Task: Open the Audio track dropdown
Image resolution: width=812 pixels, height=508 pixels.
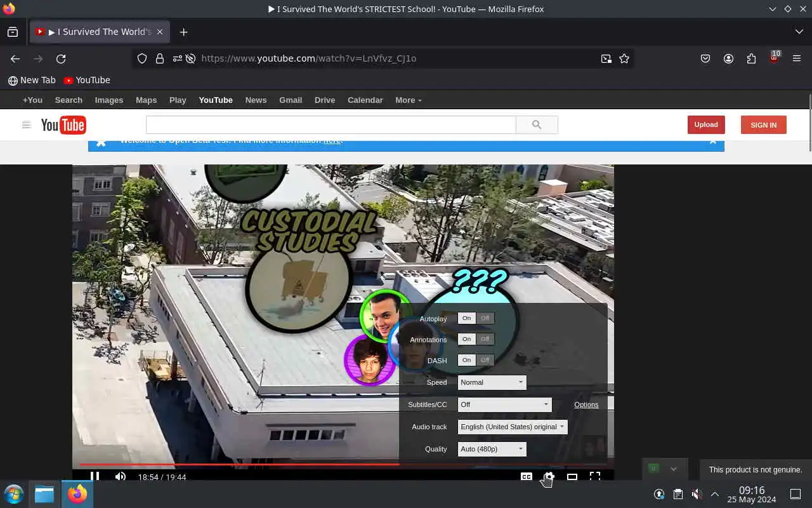Action: (513, 427)
